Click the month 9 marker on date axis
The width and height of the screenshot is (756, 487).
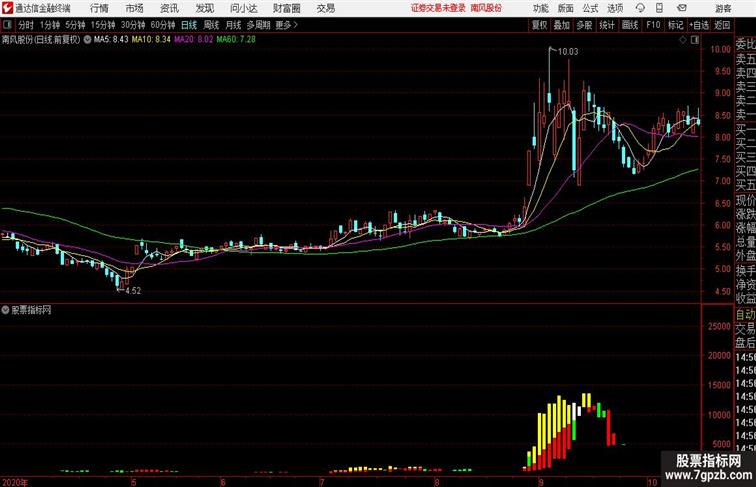pos(541,482)
